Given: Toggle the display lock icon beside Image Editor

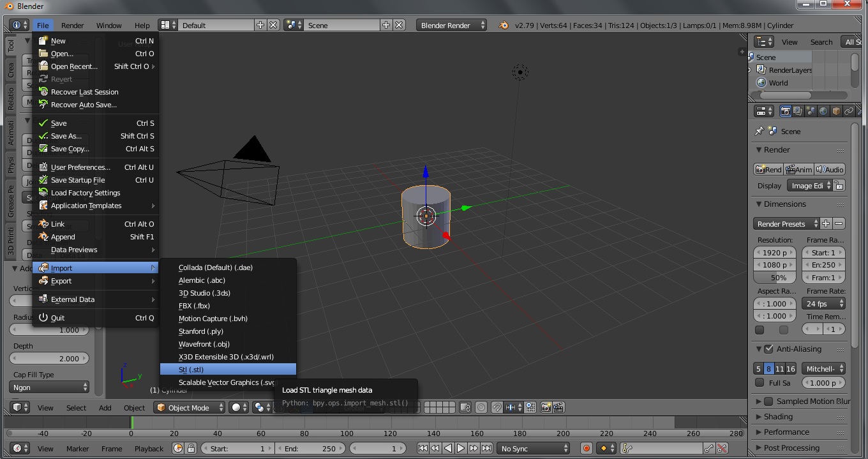Looking at the screenshot, I should pyautogui.click(x=839, y=186).
